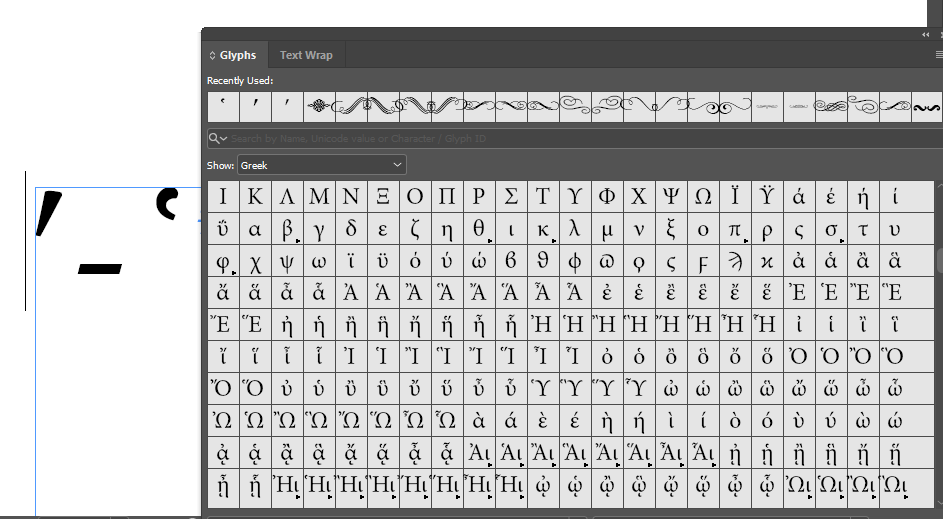
Task: Select lowercase gamma glyph γ
Action: tap(319, 229)
